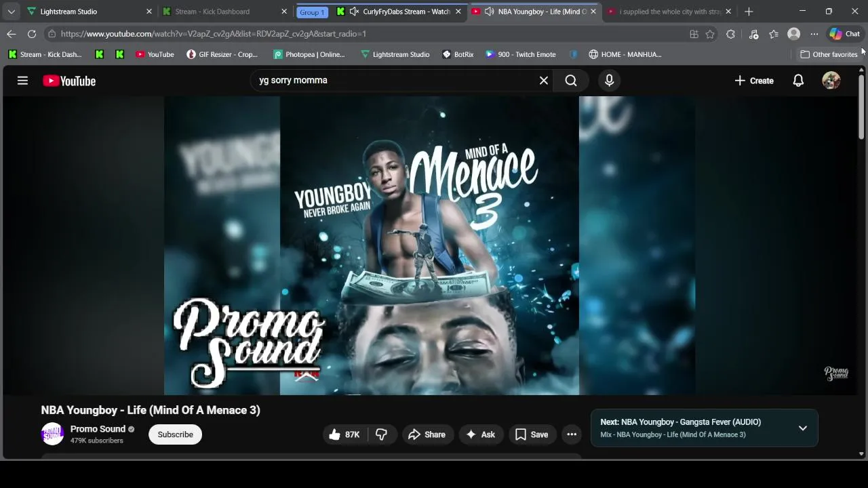Open the Copilot Chat button
The image size is (868, 488).
(845, 34)
